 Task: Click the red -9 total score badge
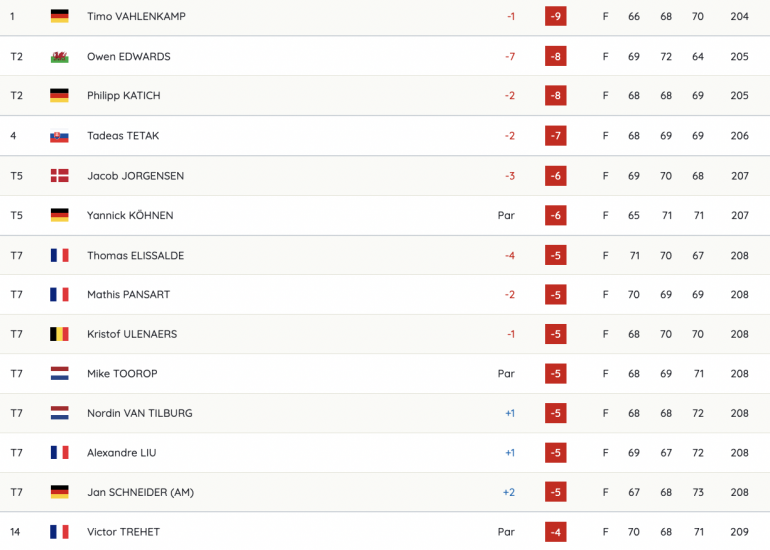coord(555,16)
